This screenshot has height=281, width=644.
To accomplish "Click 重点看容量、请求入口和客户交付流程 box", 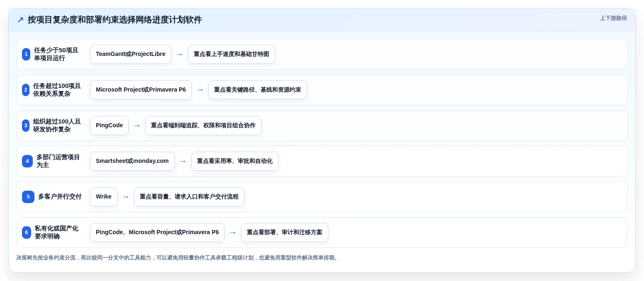I will tap(189, 197).
